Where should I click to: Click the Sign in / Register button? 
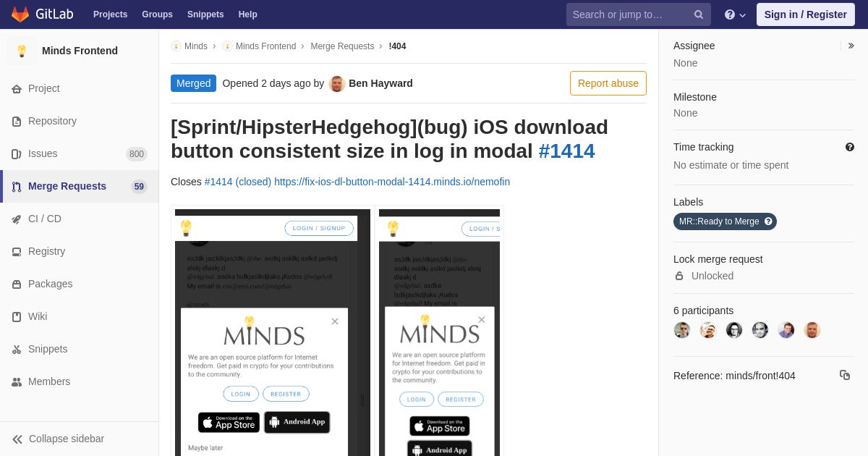pyautogui.click(x=805, y=14)
